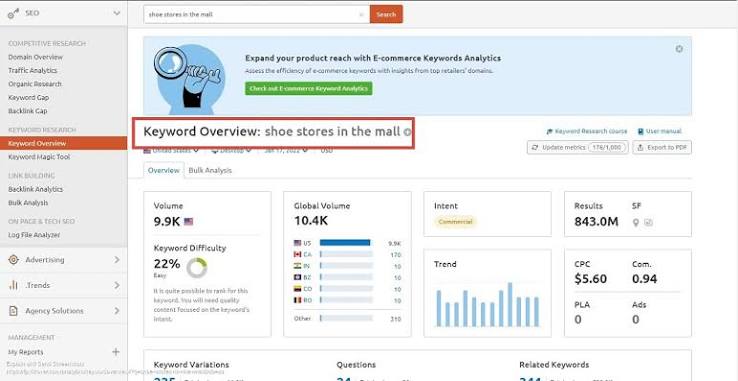Click the Other row in Global Volume
Viewport: 738px width, 381px height.
347,319
